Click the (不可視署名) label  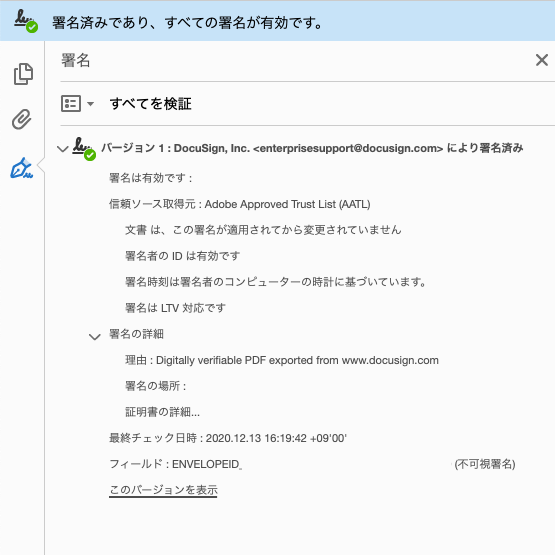click(x=485, y=464)
